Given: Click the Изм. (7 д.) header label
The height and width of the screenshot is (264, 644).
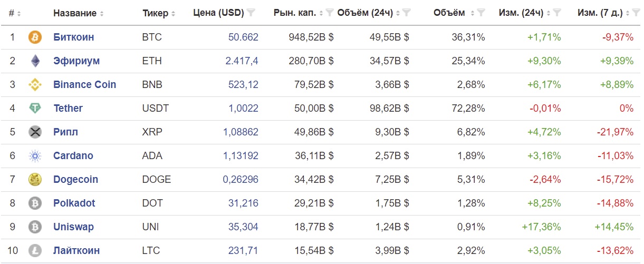Looking at the screenshot, I should (600, 13).
